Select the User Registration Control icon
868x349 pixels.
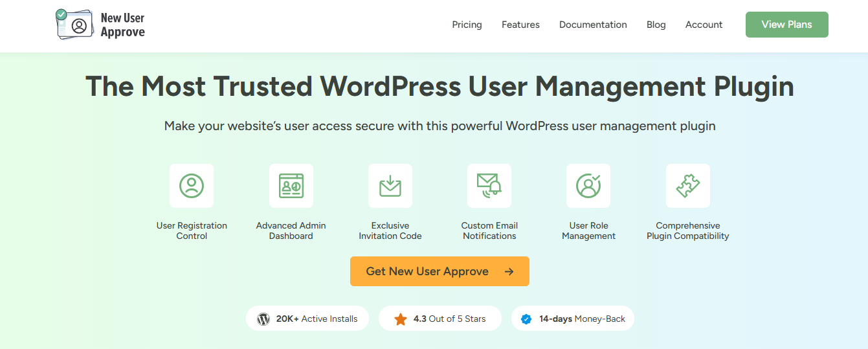pos(192,186)
